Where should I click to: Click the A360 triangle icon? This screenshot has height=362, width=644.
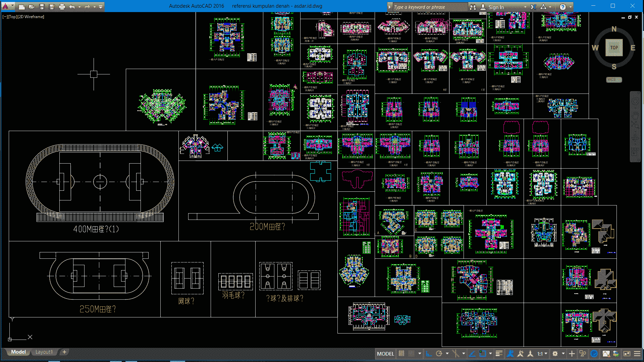[543, 7]
